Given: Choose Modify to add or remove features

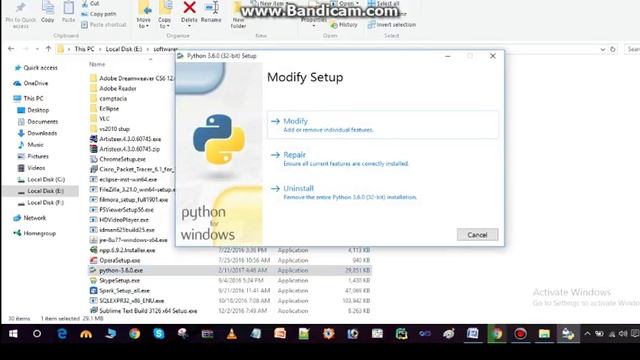Looking at the screenshot, I should point(382,125).
